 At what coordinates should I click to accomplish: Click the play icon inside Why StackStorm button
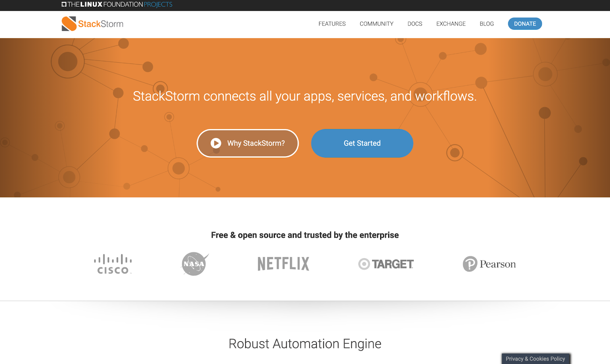(x=215, y=143)
